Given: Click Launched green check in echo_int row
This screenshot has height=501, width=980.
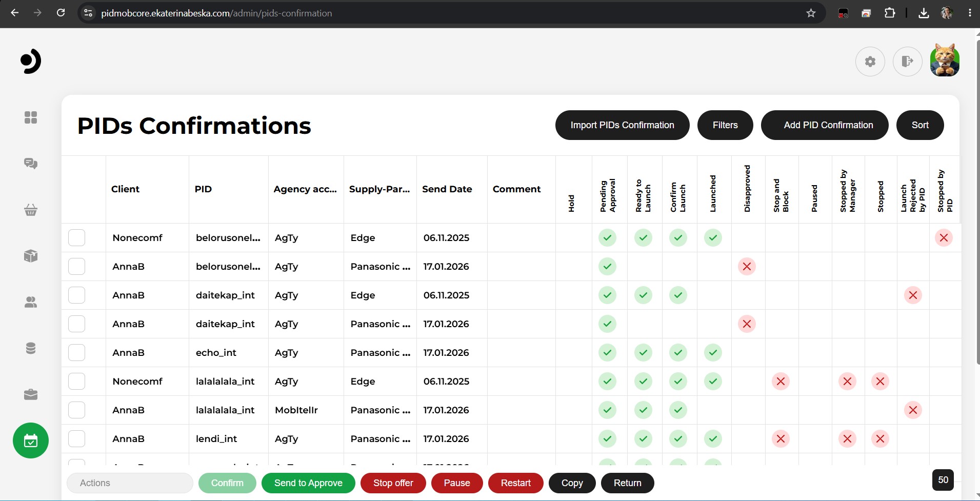Looking at the screenshot, I should (x=713, y=353).
